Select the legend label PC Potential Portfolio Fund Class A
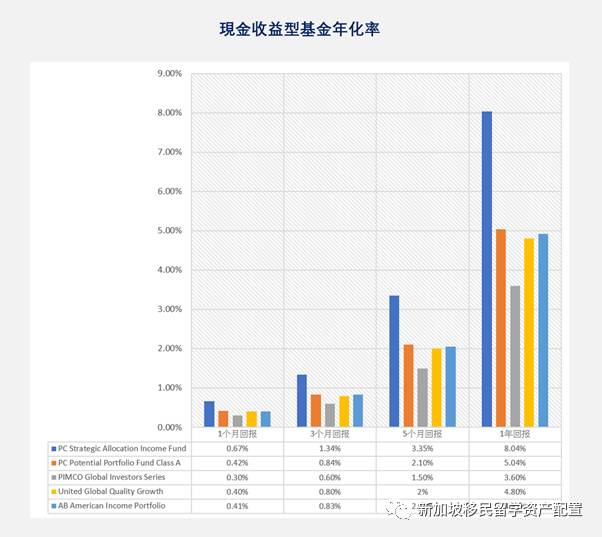The image size is (602, 537). [119, 463]
